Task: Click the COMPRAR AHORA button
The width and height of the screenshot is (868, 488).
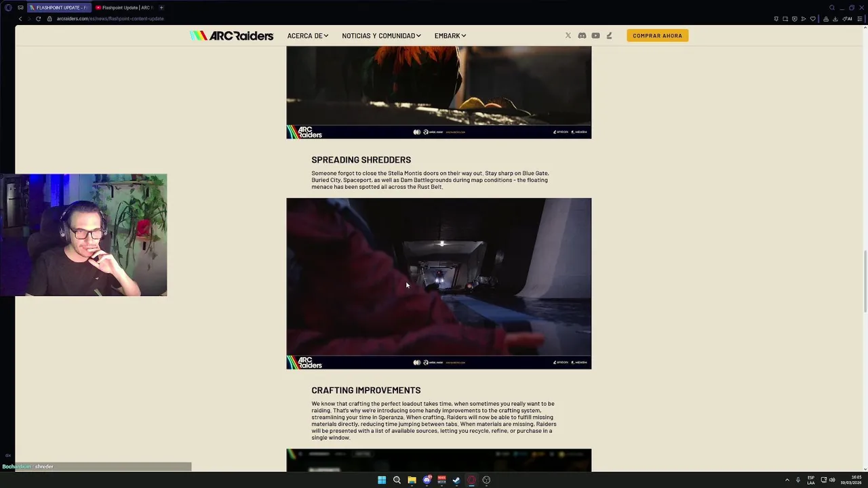Action: (657, 35)
